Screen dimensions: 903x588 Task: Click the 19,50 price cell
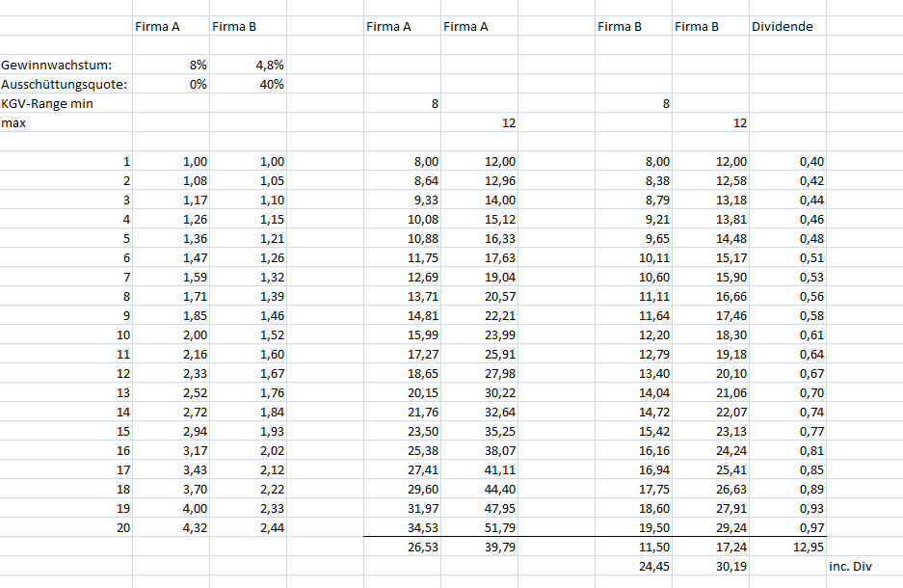point(633,527)
